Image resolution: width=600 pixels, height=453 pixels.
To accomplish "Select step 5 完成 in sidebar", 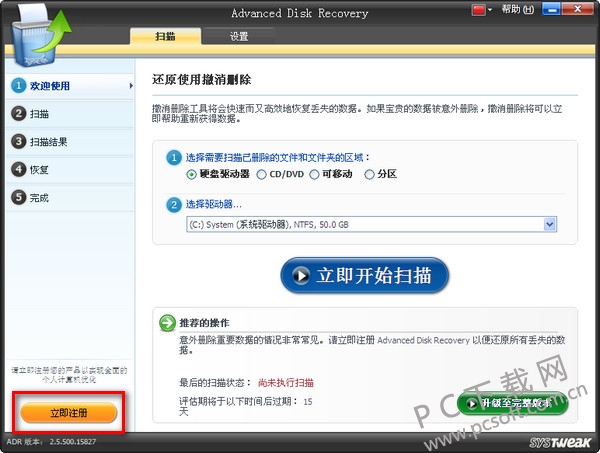I will (70, 197).
